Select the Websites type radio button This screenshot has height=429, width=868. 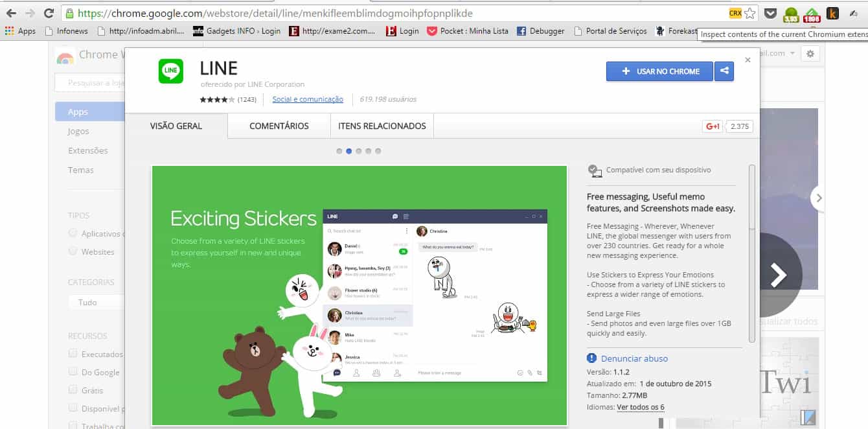73,251
